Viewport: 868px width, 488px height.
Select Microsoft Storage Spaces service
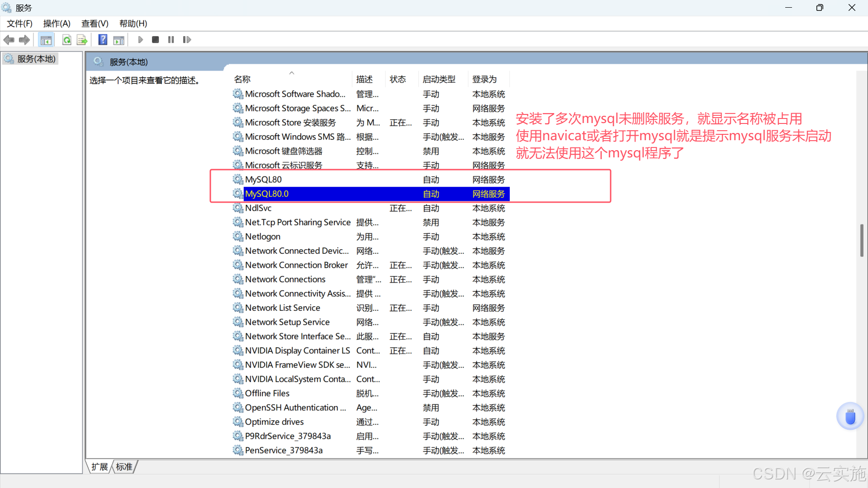(x=371, y=109)
